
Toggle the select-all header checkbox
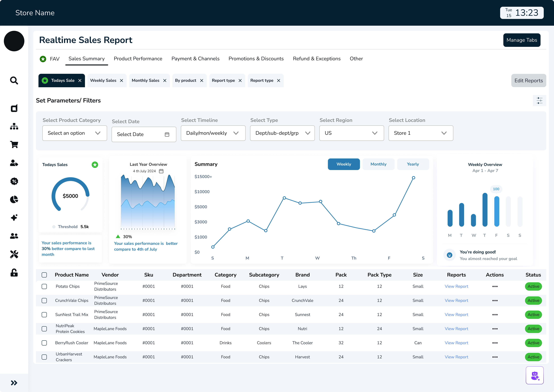pos(44,275)
